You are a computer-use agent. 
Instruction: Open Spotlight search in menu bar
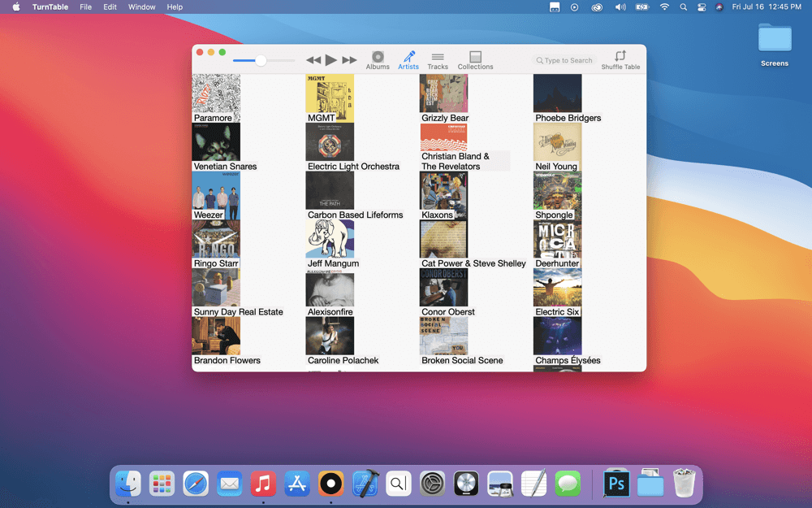[684, 7]
